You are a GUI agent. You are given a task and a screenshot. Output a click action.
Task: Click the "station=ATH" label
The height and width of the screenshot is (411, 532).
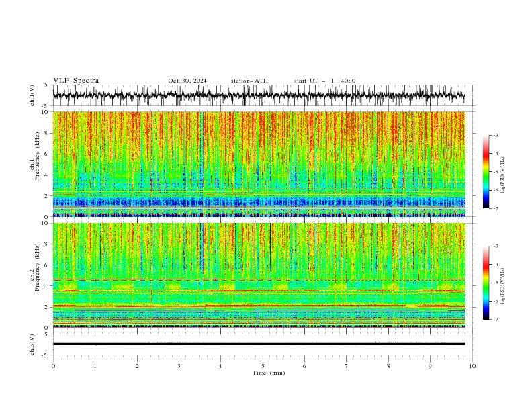(249, 81)
